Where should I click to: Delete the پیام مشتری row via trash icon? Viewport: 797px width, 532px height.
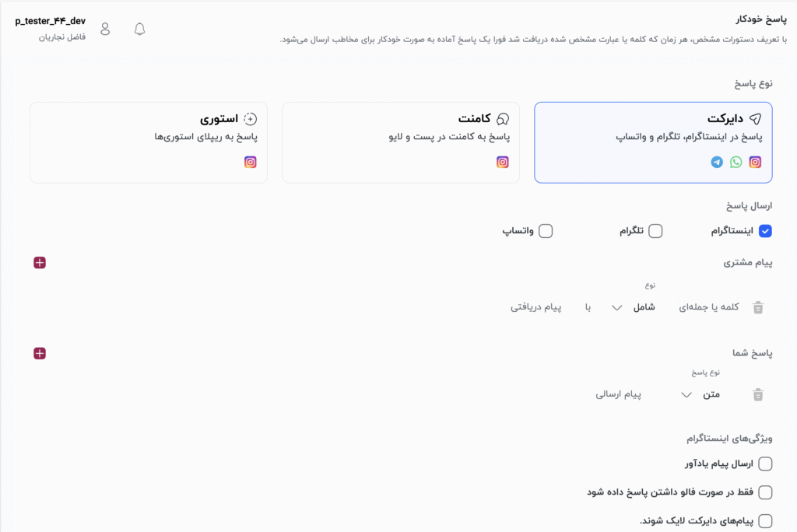pos(759,308)
